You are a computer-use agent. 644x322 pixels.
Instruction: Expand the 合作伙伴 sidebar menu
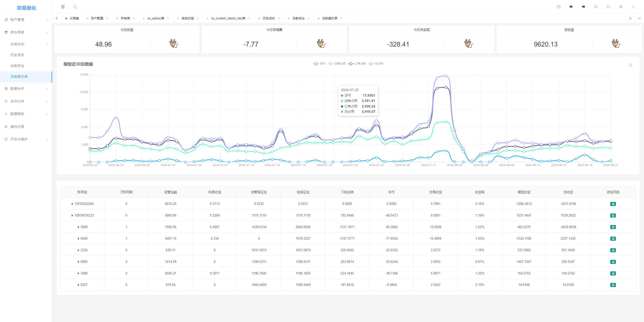tap(26, 101)
